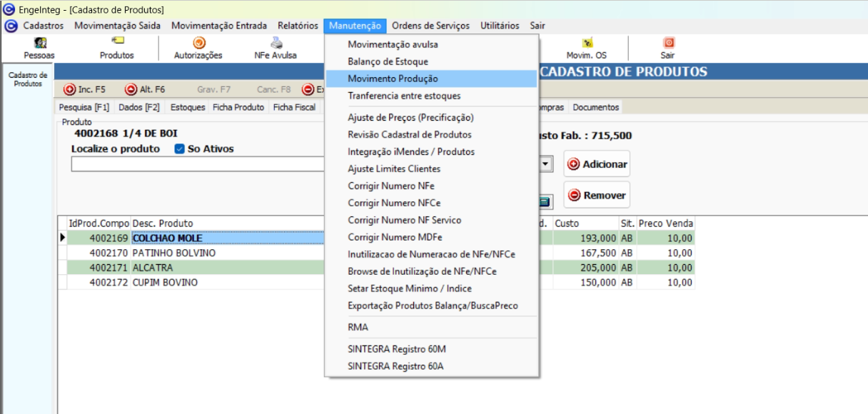The height and width of the screenshot is (414, 868).
Task: Click the NFe Avulsa printer icon
Action: [276, 44]
